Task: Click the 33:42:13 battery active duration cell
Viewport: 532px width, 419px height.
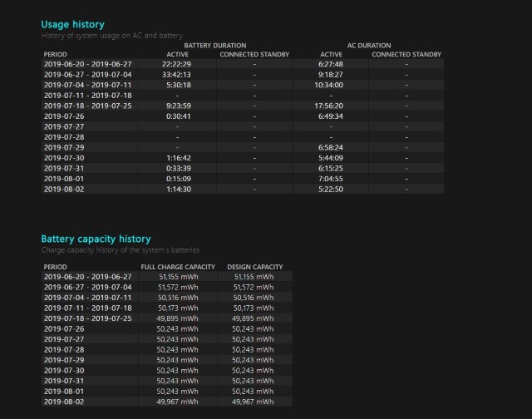Action: pyautogui.click(x=178, y=74)
